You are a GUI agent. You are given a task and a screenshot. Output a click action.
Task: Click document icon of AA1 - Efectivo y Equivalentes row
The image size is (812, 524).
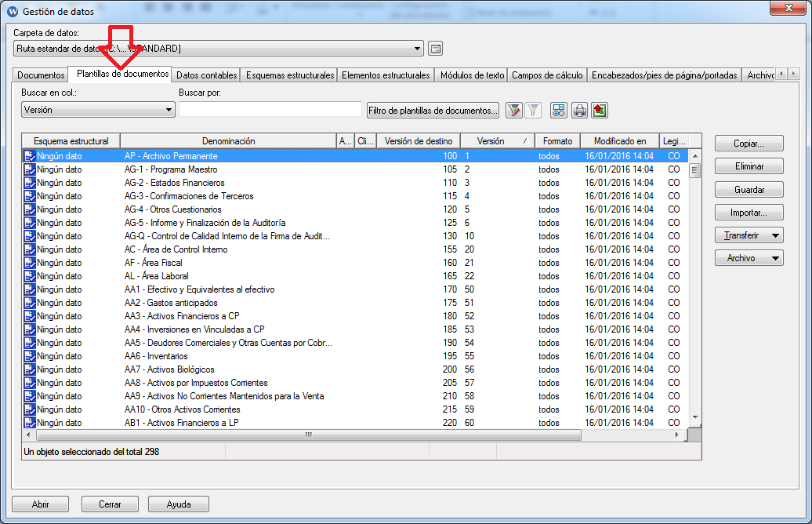pyautogui.click(x=30, y=289)
